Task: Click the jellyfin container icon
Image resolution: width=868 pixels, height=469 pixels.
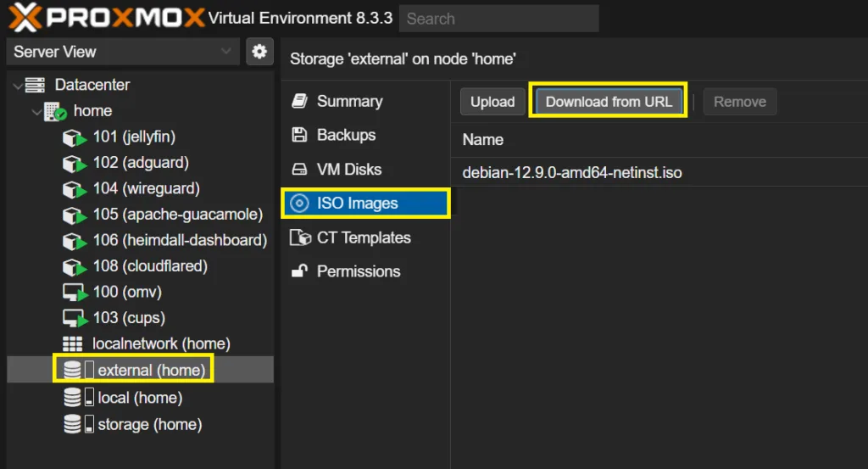Action: pos(75,137)
